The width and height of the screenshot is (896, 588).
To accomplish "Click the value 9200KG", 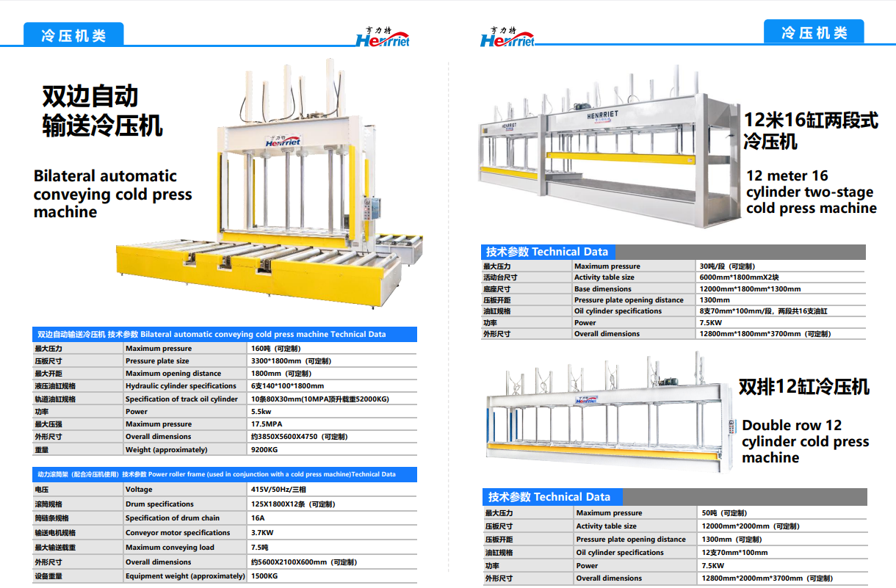I will [264, 449].
